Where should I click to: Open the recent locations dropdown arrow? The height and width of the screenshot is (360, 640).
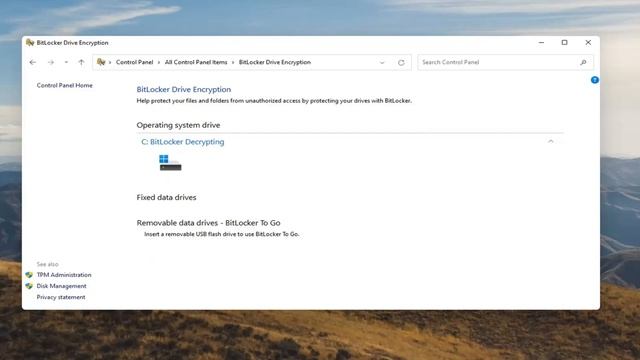66,62
